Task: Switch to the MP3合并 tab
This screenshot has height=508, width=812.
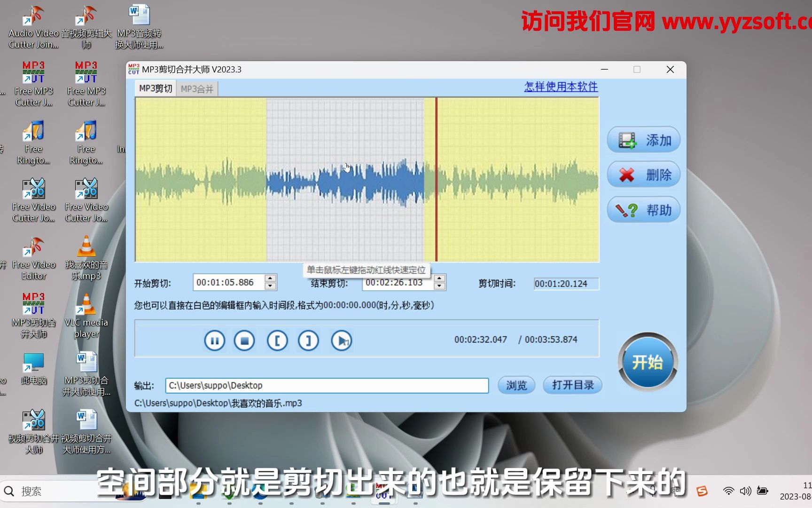Action: [197, 89]
